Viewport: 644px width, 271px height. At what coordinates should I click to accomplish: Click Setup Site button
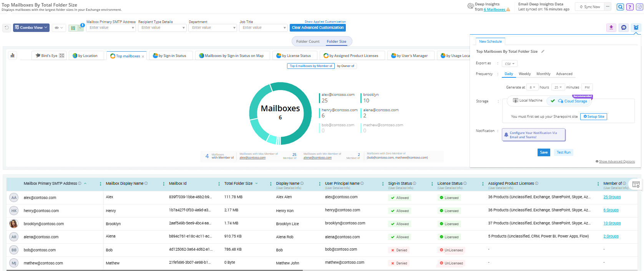(594, 117)
